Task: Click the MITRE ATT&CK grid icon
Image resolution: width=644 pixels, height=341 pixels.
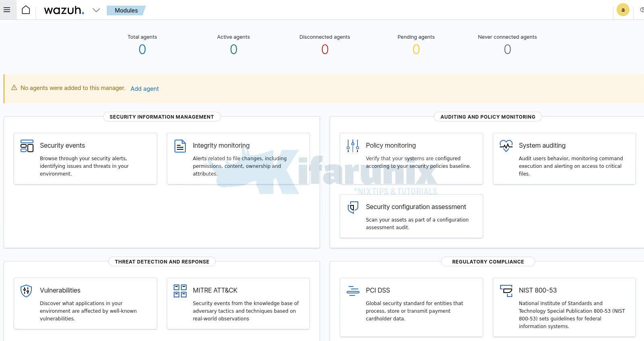Action: pos(180,291)
